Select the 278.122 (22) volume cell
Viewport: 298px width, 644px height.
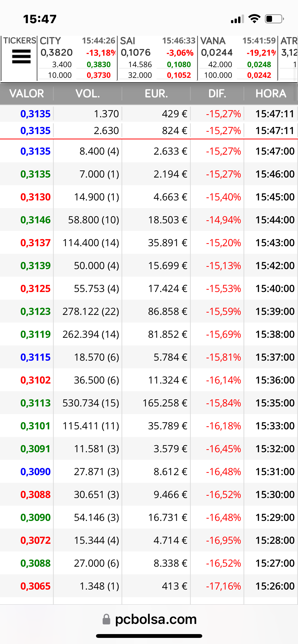91,312
